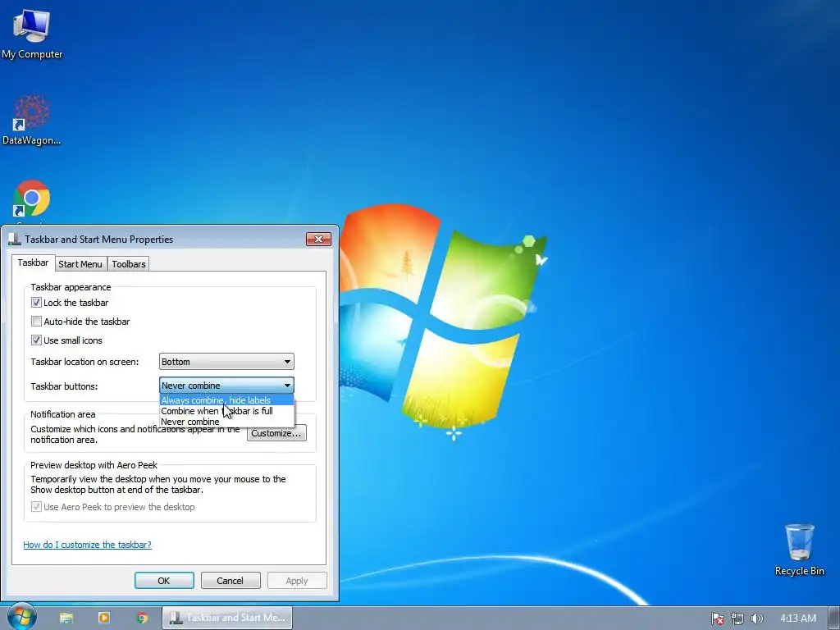Switch to the Start Menu tab

point(80,263)
